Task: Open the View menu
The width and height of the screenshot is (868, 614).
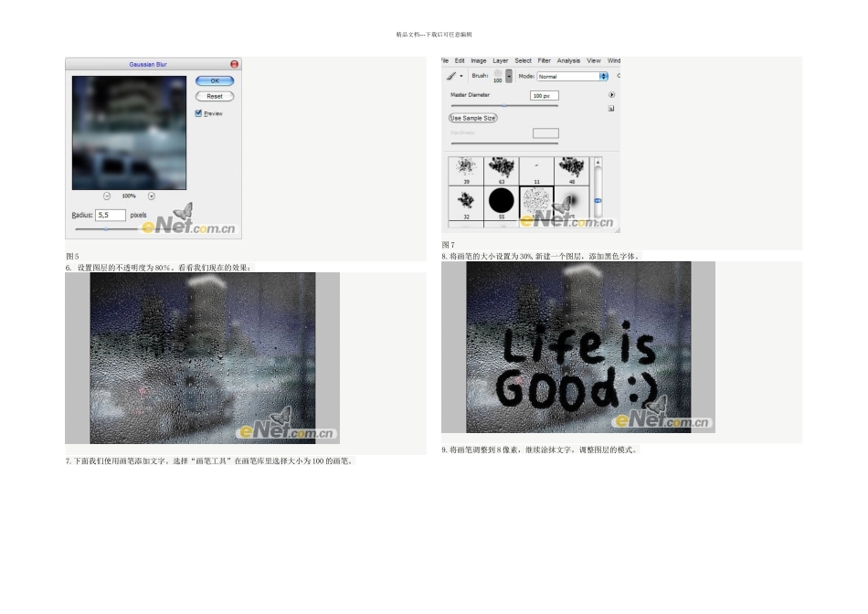Action: (x=593, y=61)
